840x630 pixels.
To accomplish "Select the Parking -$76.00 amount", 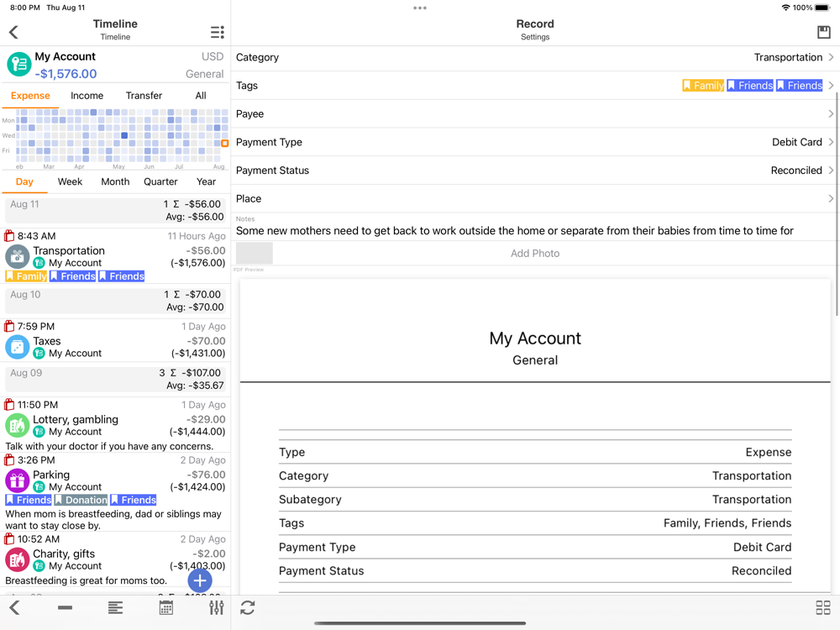I will (x=207, y=475).
